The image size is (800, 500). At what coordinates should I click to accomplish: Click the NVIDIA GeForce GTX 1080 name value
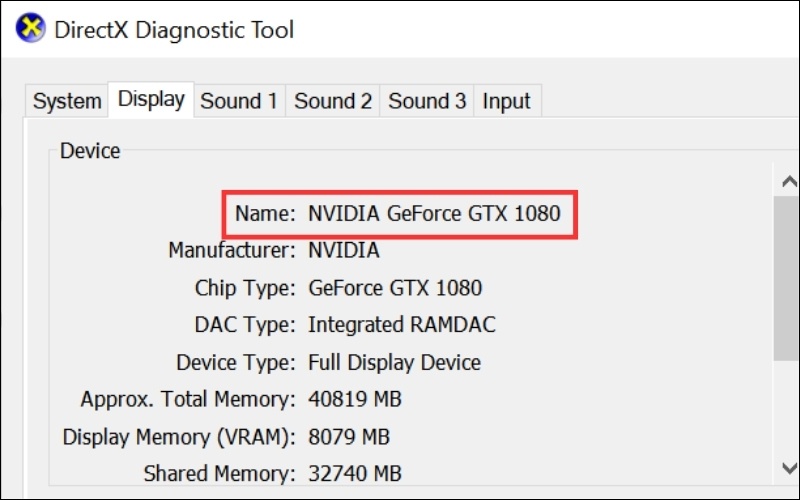coord(434,213)
